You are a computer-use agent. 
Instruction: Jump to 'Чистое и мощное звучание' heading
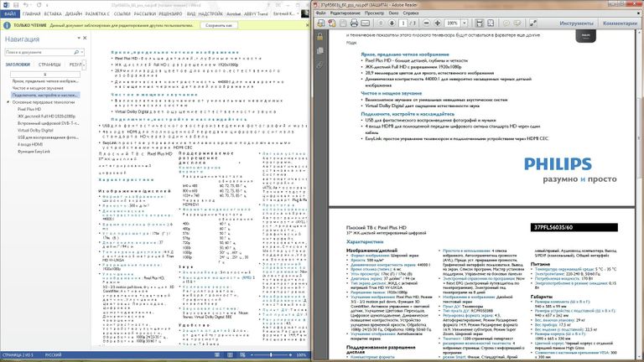[38, 88]
